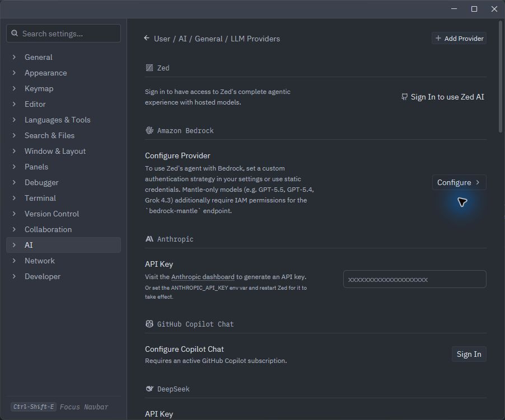Open the Version Control settings category
Image resolution: width=505 pixels, height=420 pixels.
click(63, 214)
